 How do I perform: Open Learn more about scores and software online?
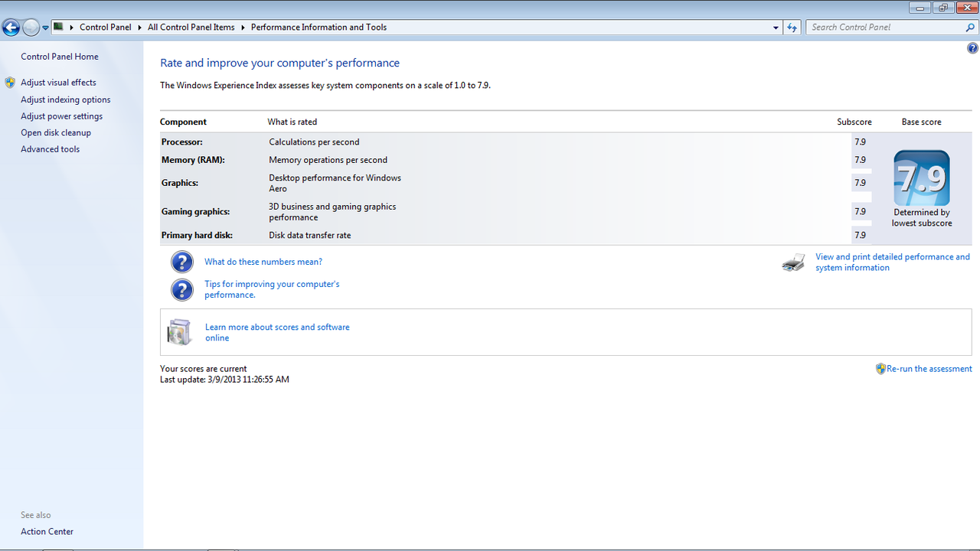click(x=277, y=332)
